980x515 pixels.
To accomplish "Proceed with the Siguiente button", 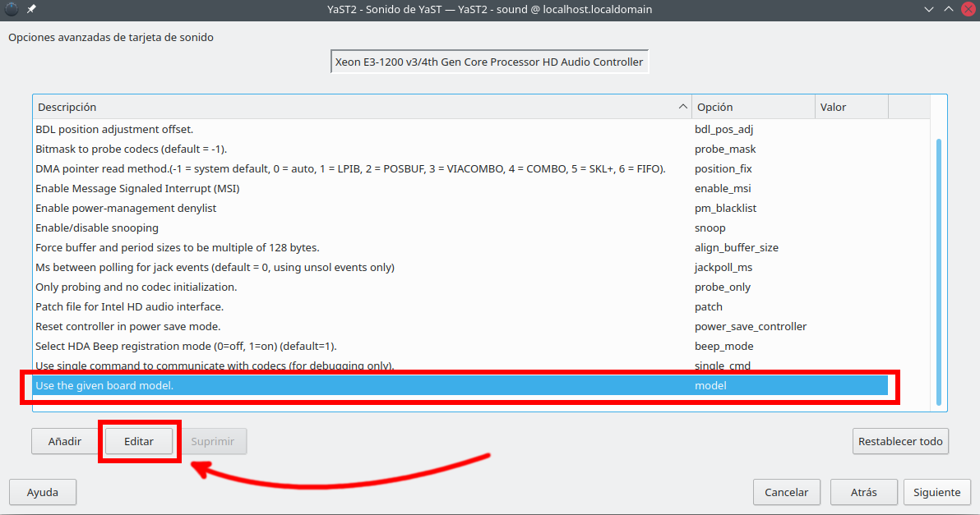I will point(936,492).
